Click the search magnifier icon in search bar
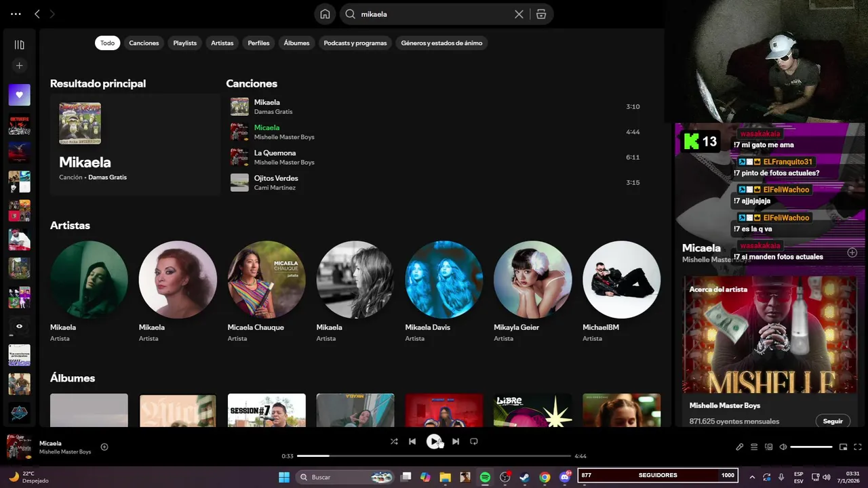The width and height of the screenshot is (868, 488). (350, 14)
